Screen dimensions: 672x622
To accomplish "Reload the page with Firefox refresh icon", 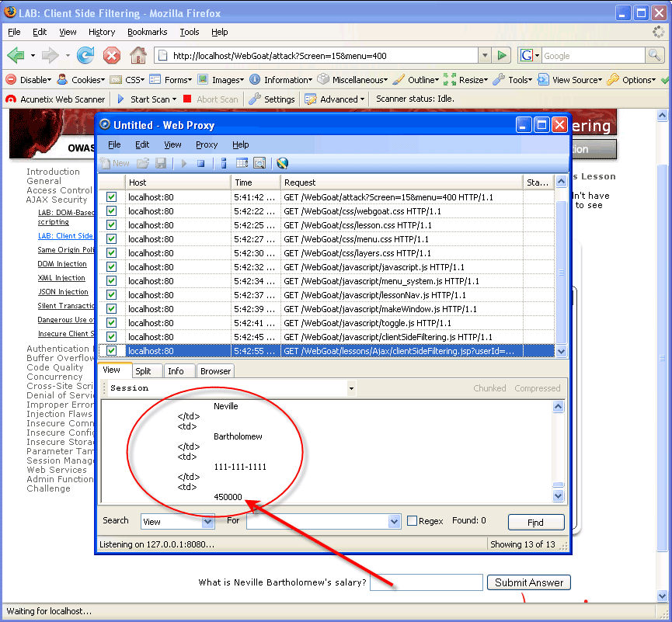I will pos(85,56).
